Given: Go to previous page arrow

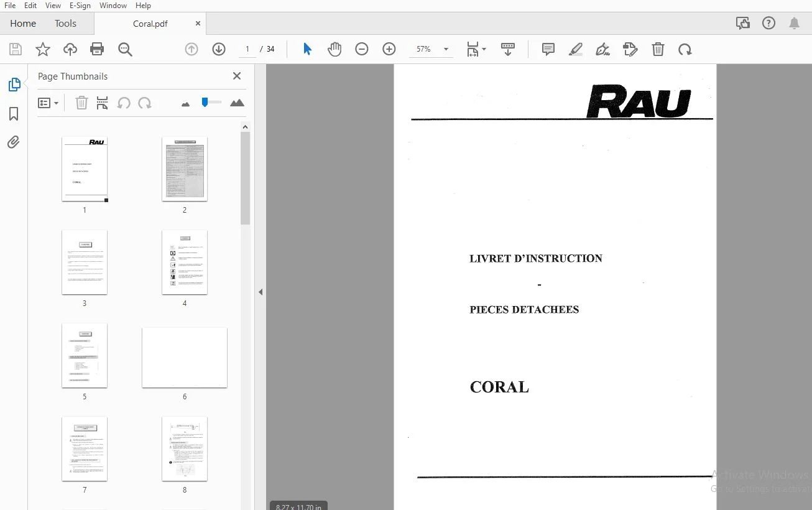Looking at the screenshot, I should [x=191, y=49].
